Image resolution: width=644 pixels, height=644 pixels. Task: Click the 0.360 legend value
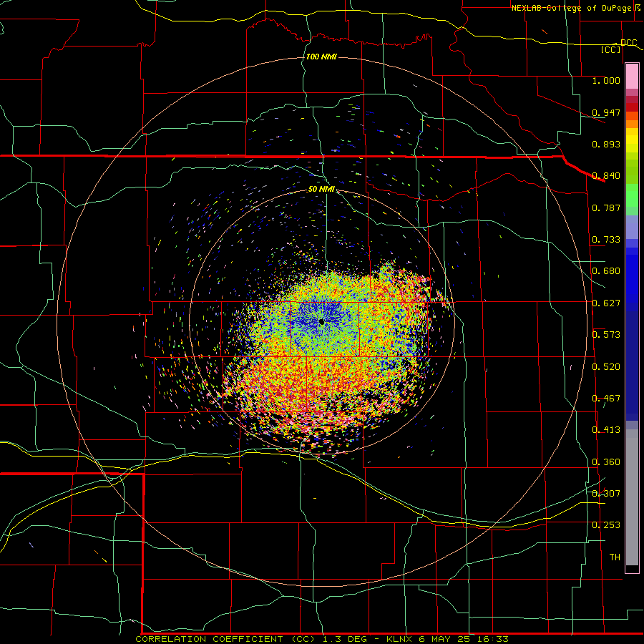(x=606, y=462)
